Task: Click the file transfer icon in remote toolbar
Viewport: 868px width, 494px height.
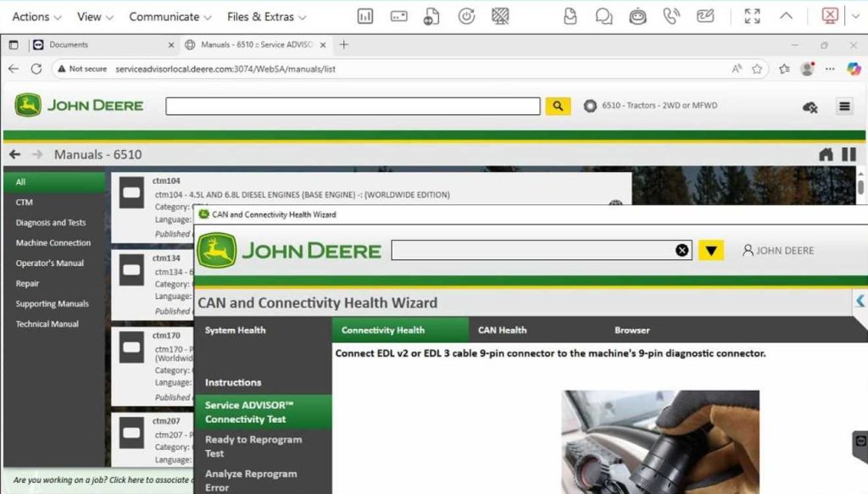Action: 431,17
